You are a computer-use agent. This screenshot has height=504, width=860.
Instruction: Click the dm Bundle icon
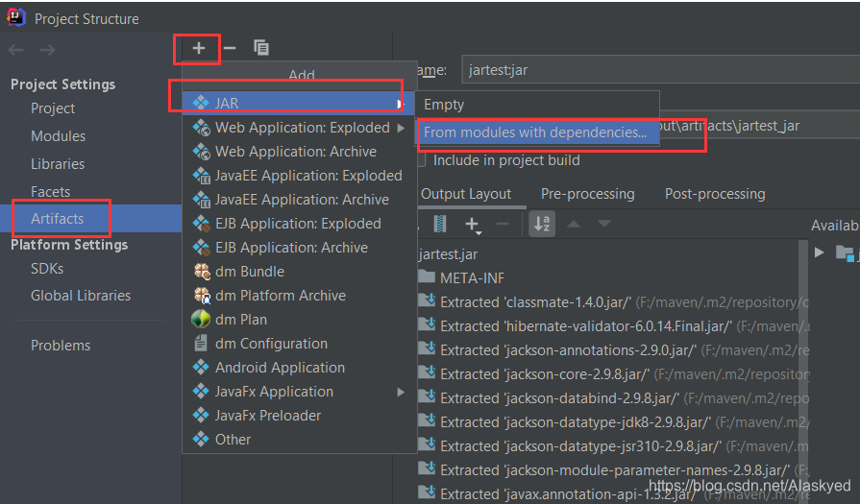click(202, 271)
